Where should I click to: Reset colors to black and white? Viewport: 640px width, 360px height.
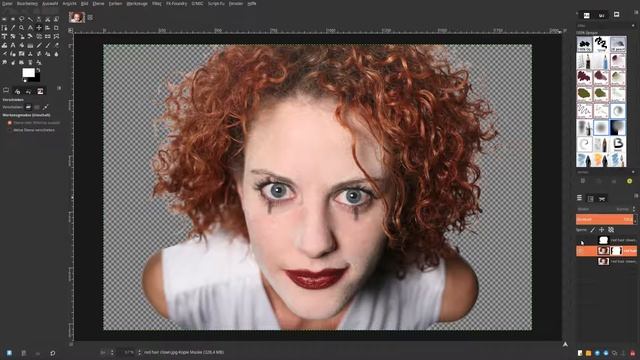click(x=24, y=81)
